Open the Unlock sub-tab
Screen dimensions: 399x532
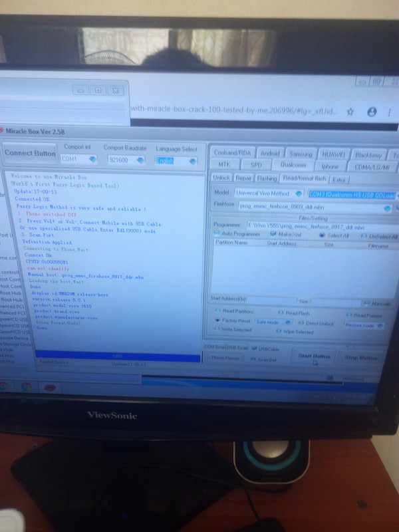tap(221, 178)
